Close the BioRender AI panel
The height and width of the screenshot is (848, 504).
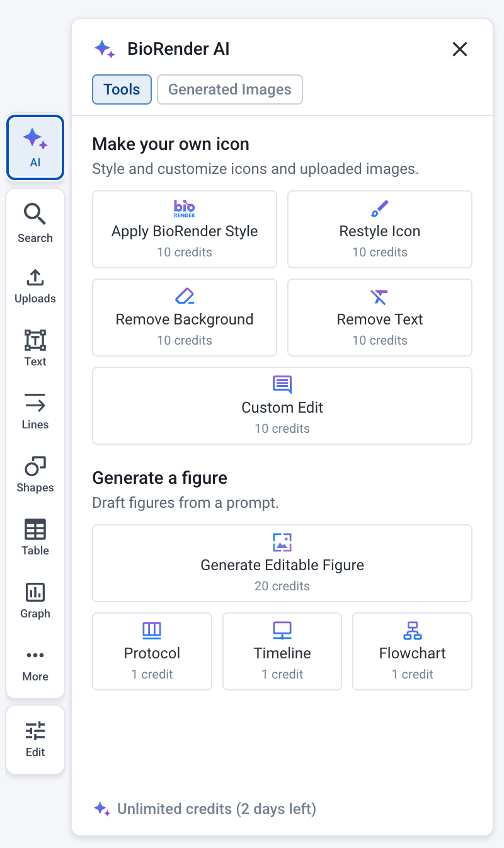460,49
